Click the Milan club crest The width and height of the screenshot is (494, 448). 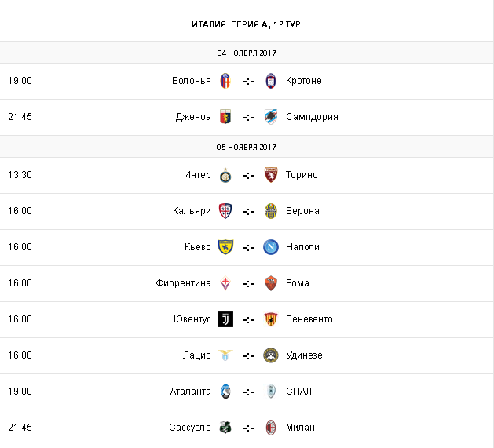(271, 428)
